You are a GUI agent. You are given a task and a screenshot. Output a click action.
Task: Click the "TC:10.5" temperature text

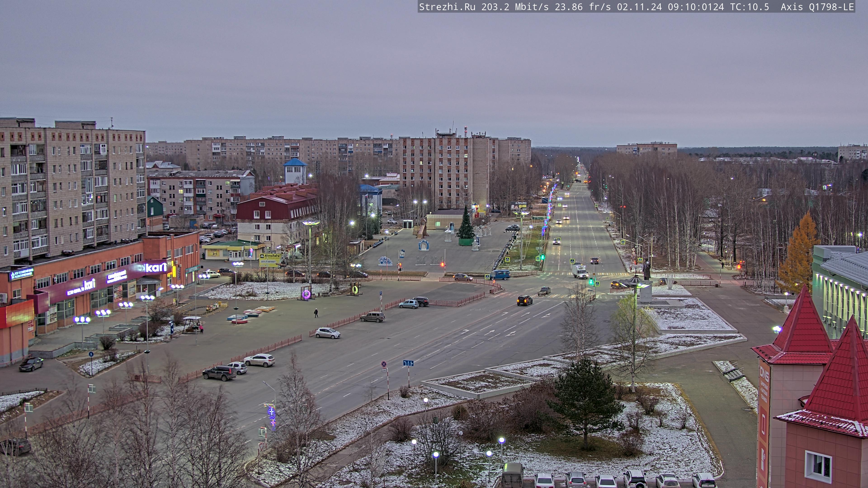tap(749, 7)
